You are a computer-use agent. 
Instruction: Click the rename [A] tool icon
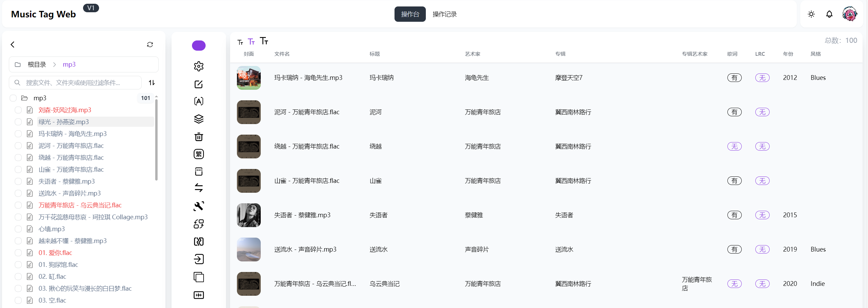(x=198, y=101)
